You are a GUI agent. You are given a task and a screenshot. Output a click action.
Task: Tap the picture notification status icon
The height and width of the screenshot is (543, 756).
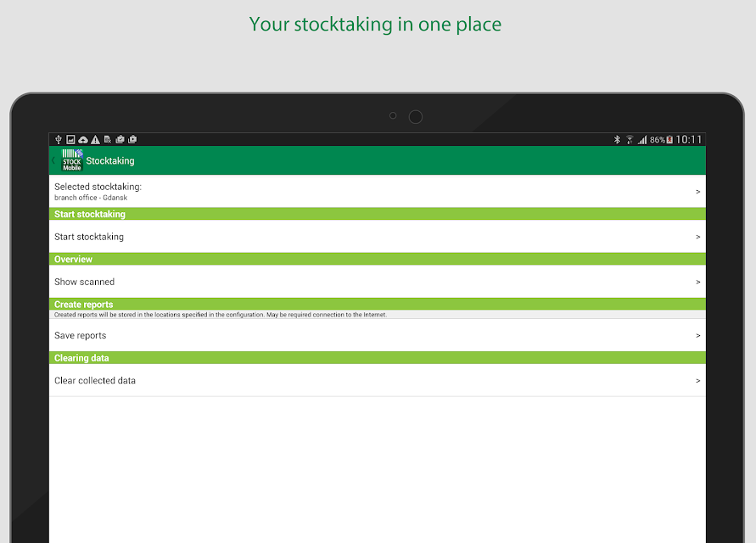pyautogui.click(x=71, y=139)
